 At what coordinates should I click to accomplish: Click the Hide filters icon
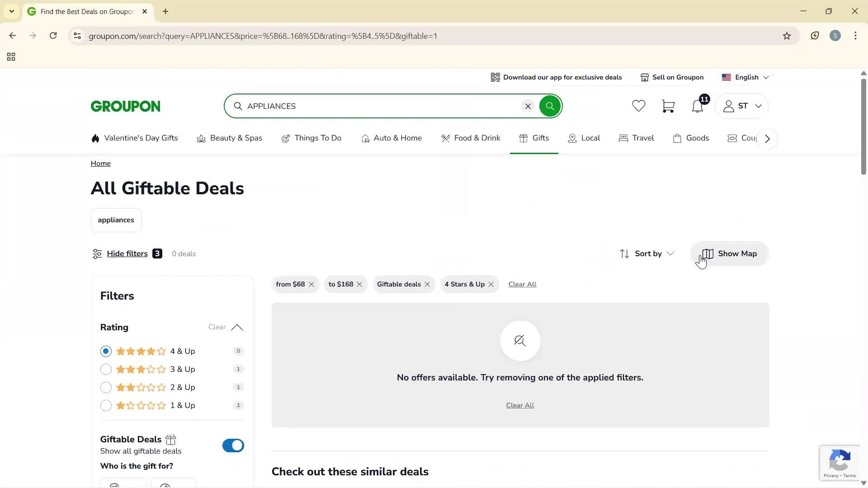[97, 253]
